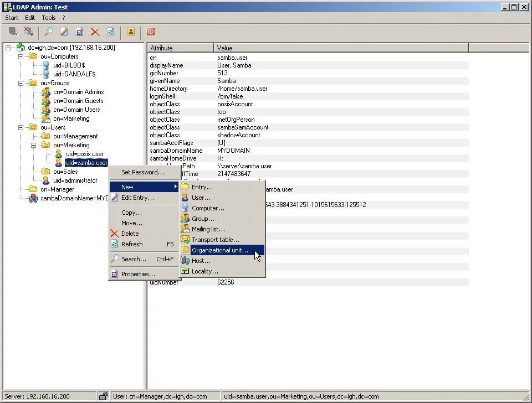This screenshot has height=403, width=532.
Task: Choose Copy from context menu
Action: (144, 213)
